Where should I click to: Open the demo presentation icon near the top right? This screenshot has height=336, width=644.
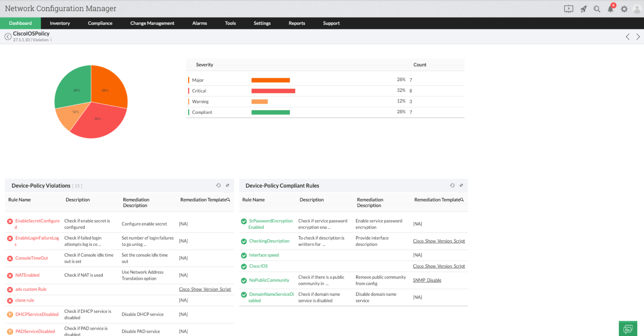[569, 9]
